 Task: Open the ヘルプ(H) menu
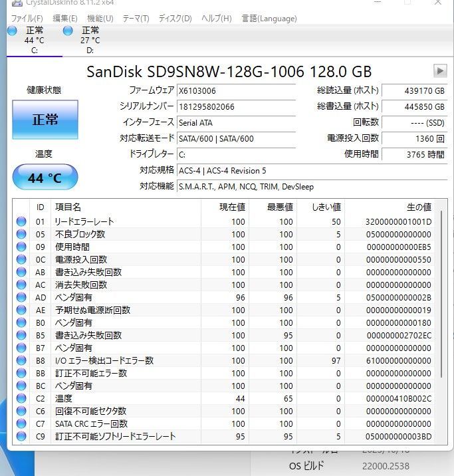click(x=217, y=19)
